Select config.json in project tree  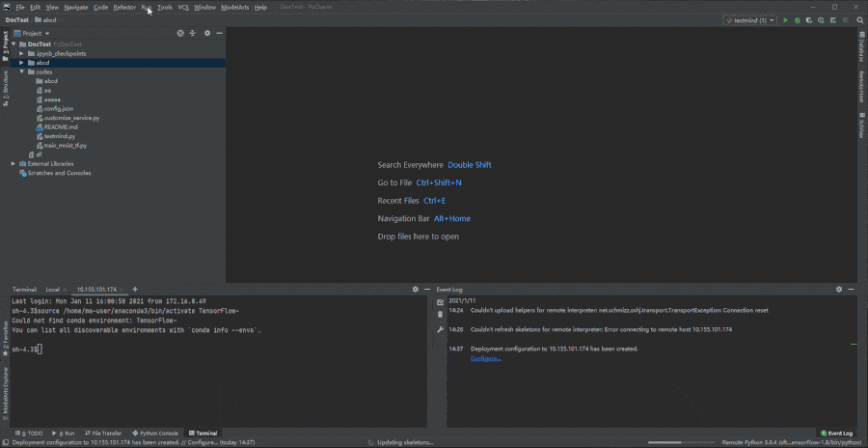(55, 109)
